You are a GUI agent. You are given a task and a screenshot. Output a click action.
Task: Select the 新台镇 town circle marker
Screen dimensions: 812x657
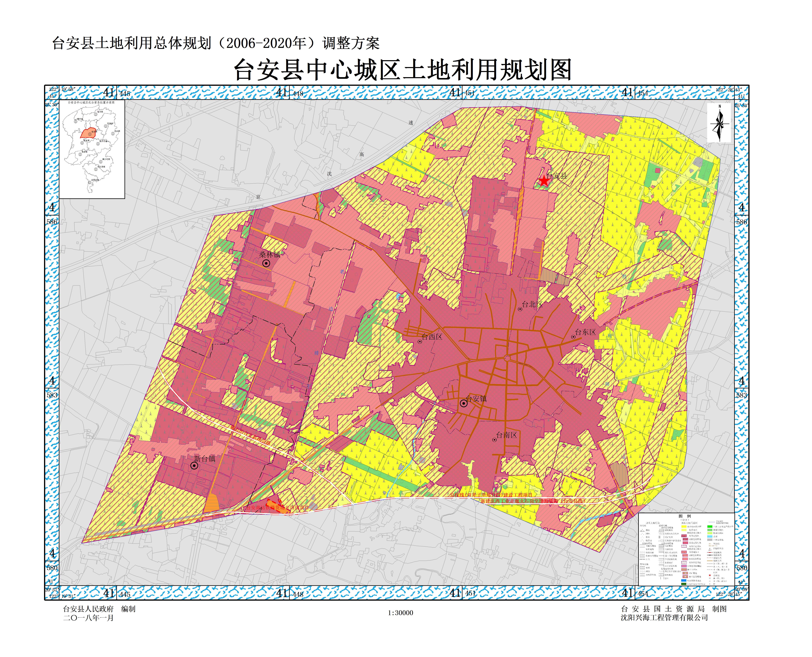pyautogui.click(x=194, y=466)
